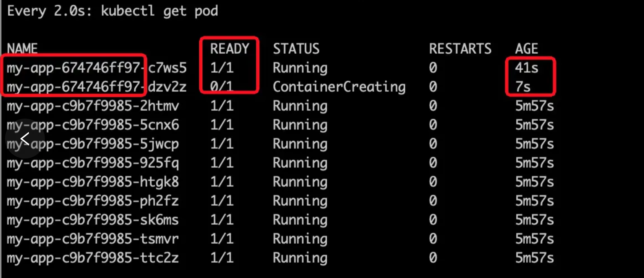Viewport: 644px width, 278px height.
Task: Click the AGE column header
Action: [526, 48]
